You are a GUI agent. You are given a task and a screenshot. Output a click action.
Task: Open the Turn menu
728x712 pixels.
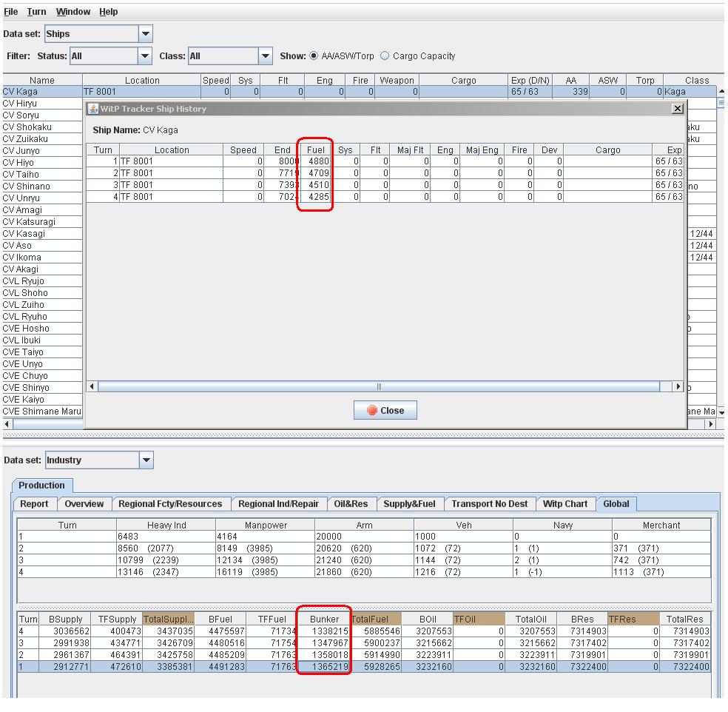[x=37, y=12]
